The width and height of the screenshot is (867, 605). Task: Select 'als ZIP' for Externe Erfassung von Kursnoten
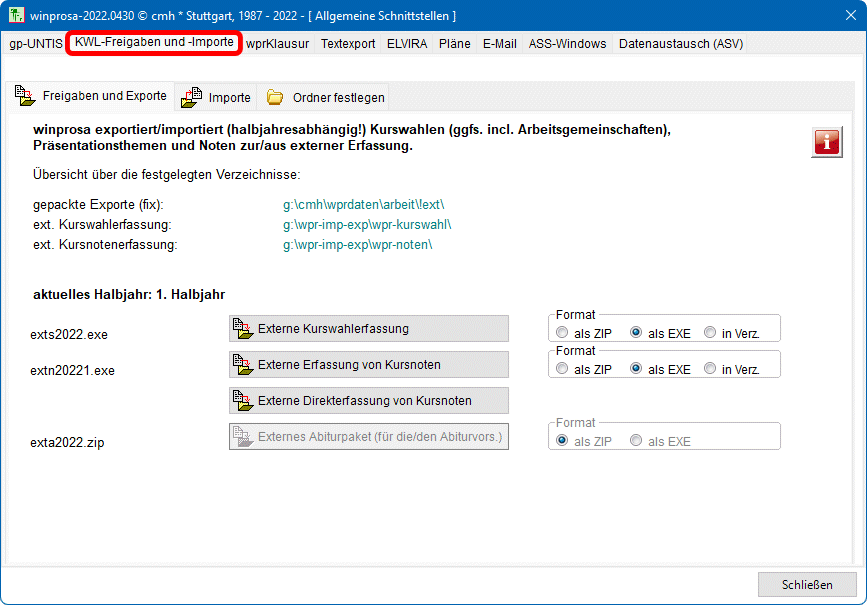[564, 369]
